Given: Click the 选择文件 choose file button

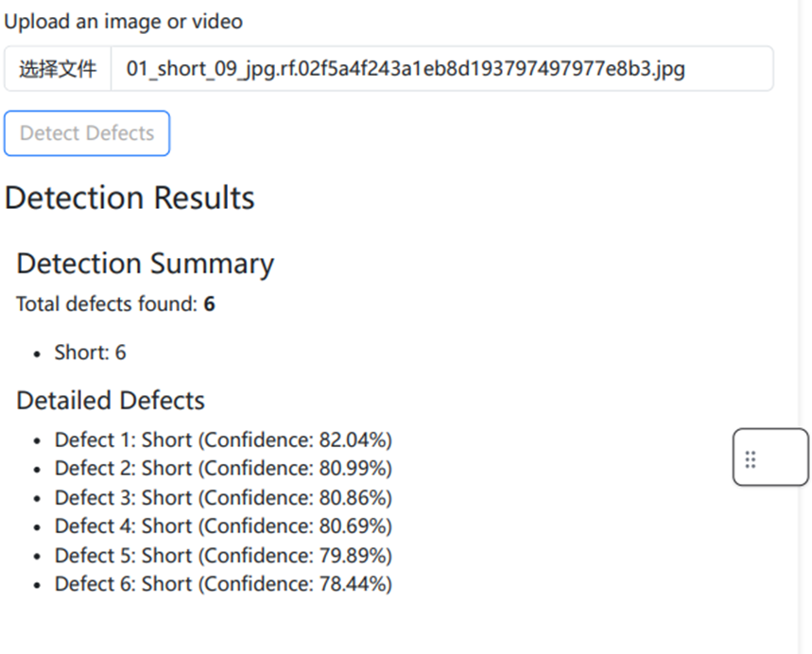Looking at the screenshot, I should [58, 69].
